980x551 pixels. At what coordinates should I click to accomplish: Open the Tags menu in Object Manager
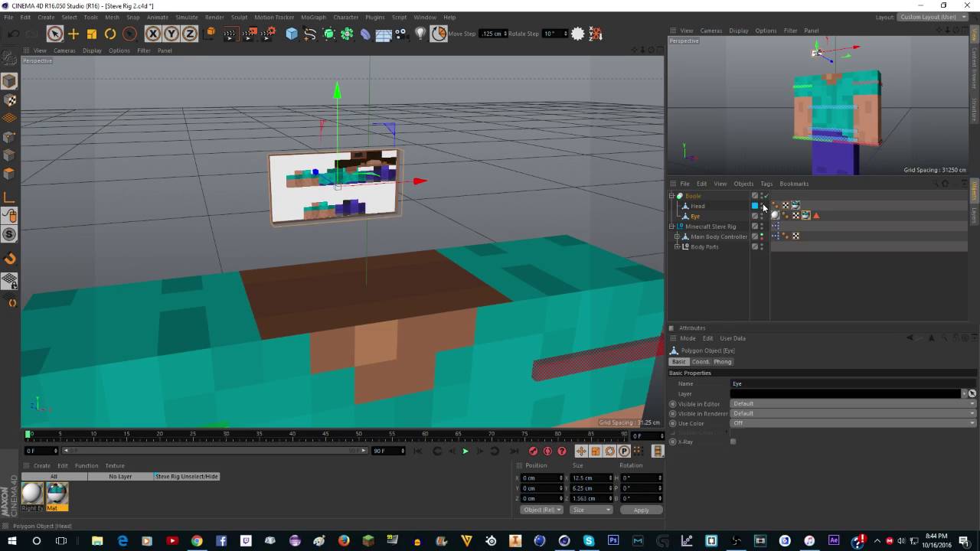tap(766, 184)
